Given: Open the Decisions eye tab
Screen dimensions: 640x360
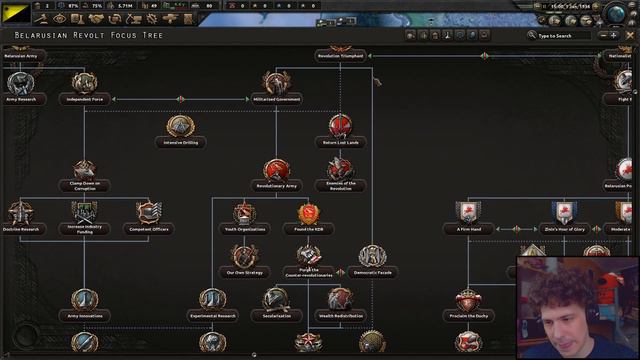Looking at the screenshot, I should (x=59, y=18).
